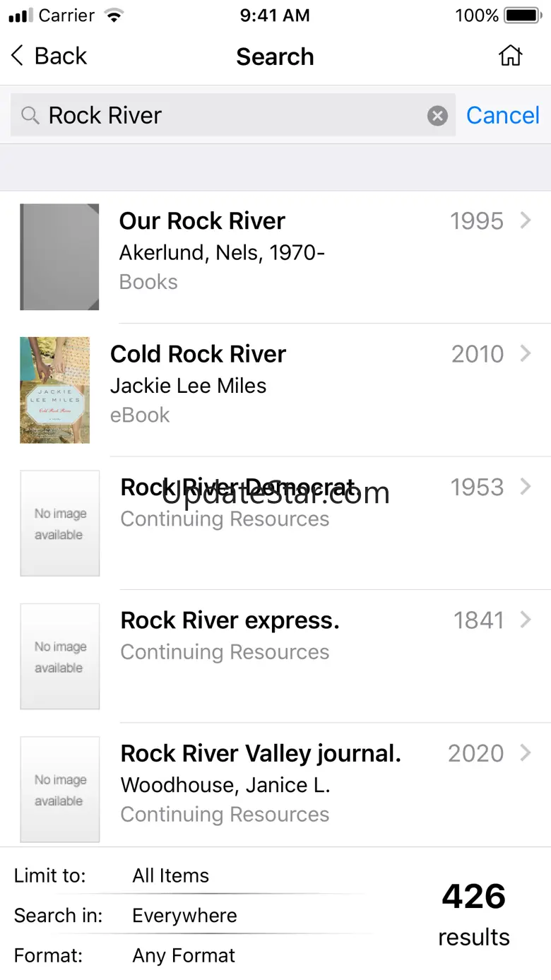The image size is (551, 980).
Task: Tap the Rock River express chevron
Action: pos(525,620)
